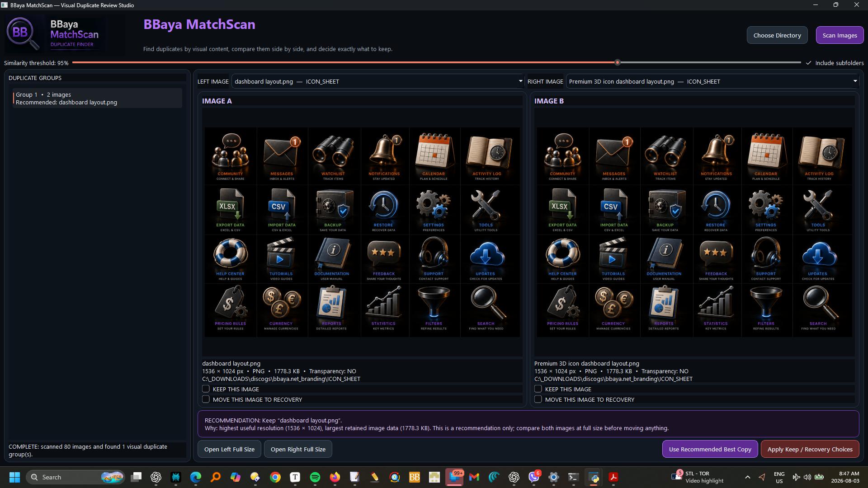Image resolution: width=868 pixels, height=488 pixels.
Task: Click the Image B preview thumbnail
Action: coord(694,232)
